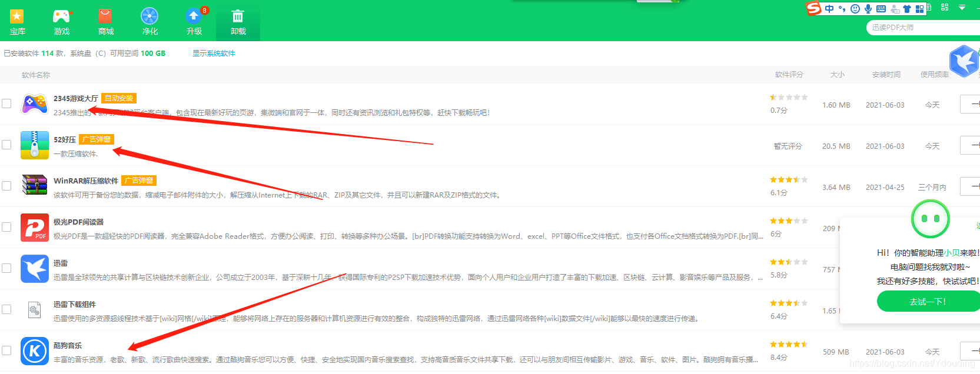
Task: Sort by the 软件评分 column header
Action: 789,75
